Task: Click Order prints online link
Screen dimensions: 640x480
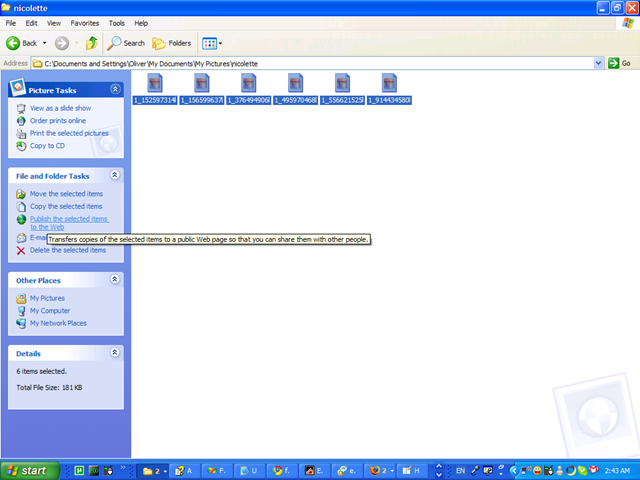Action: (58, 121)
